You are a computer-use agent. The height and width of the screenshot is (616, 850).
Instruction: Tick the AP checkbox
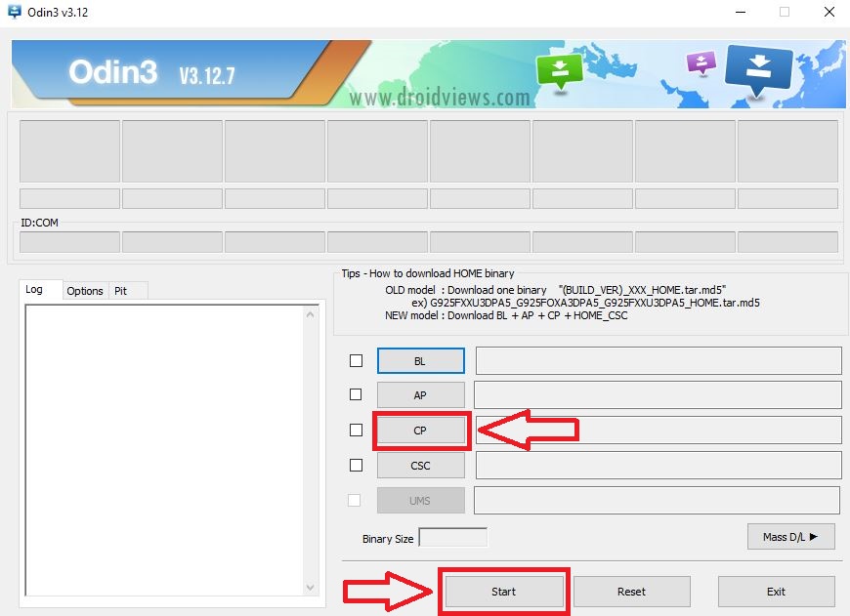click(x=356, y=394)
